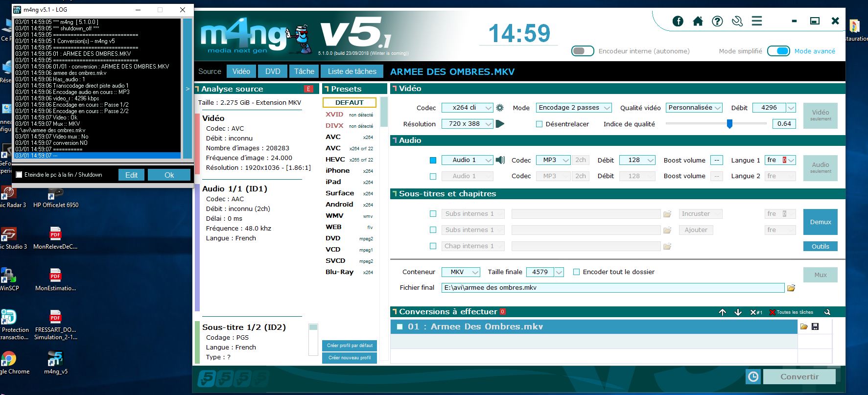Delete task #1 with the X icon
Screen dimensions: 868x395
coord(756,312)
